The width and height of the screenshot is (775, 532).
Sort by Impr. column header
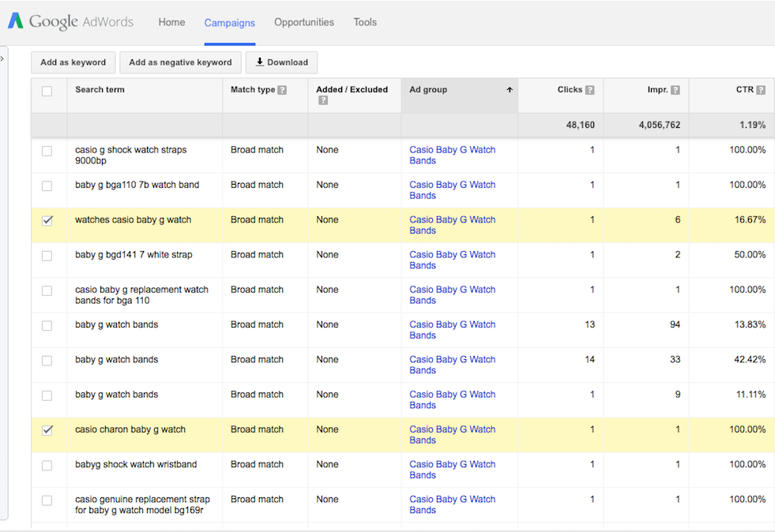coord(657,89)
